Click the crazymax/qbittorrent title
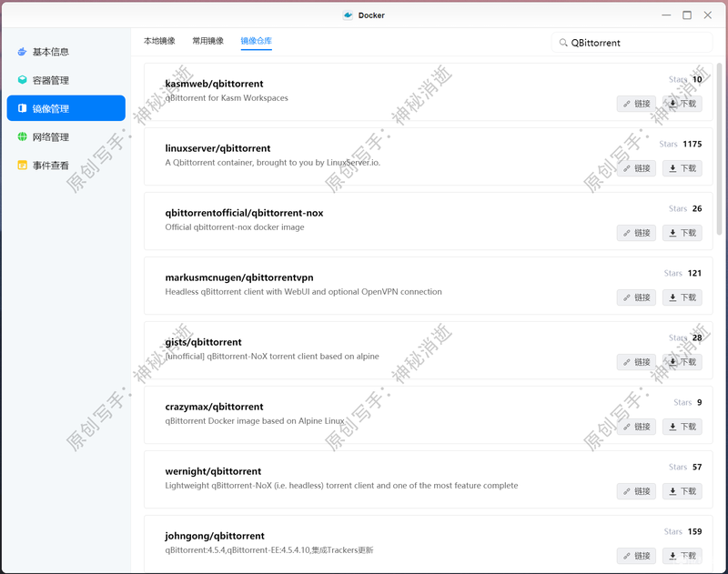This screenshot has width=728, height=574. click(x=214, y=407)
